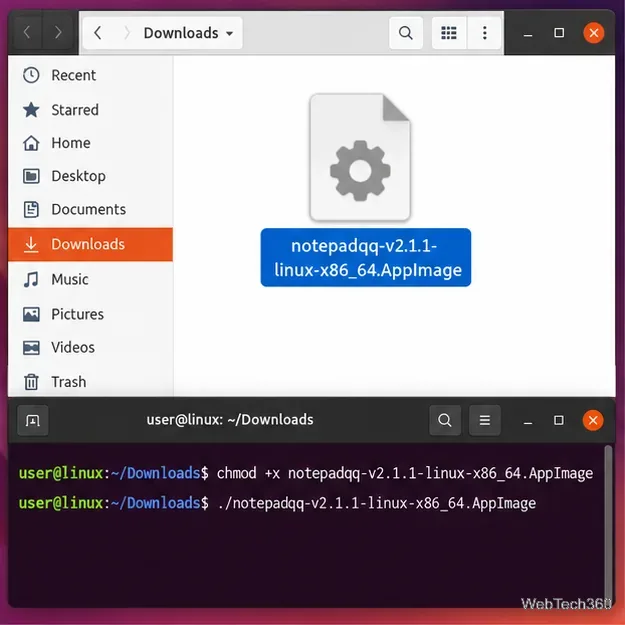Minimize the Terminal window

528,421
